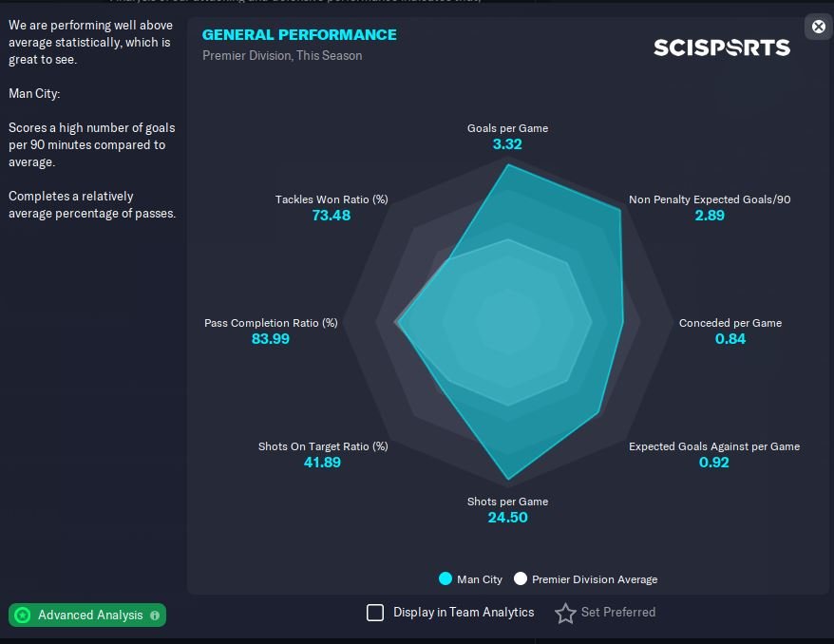This screenshot has height=644, width=834.
Task: Click the Conceded per Game label
Action: click(x=730, y=323)
